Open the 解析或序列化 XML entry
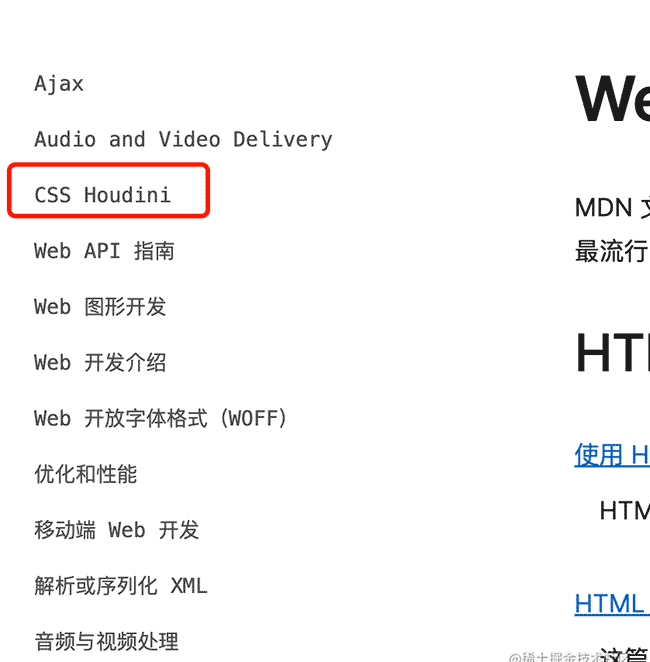 121,586
